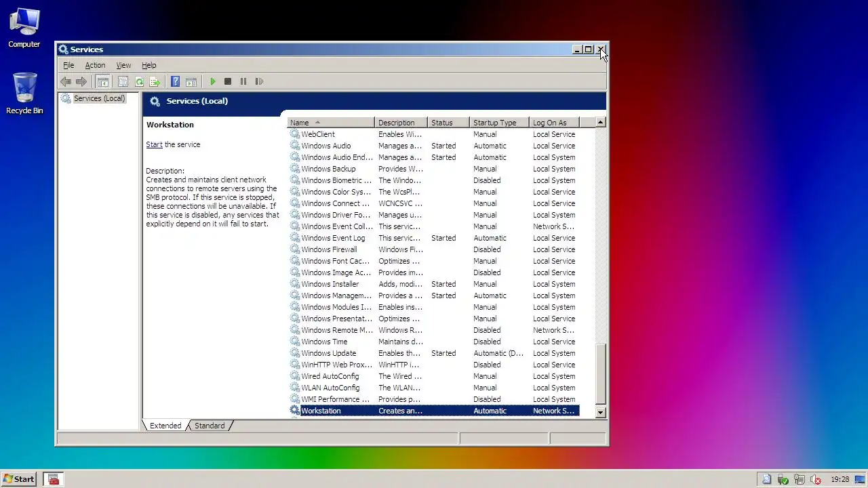Select Windows Firewall service gear icon
868x488 pixels.
pos(294,249)
